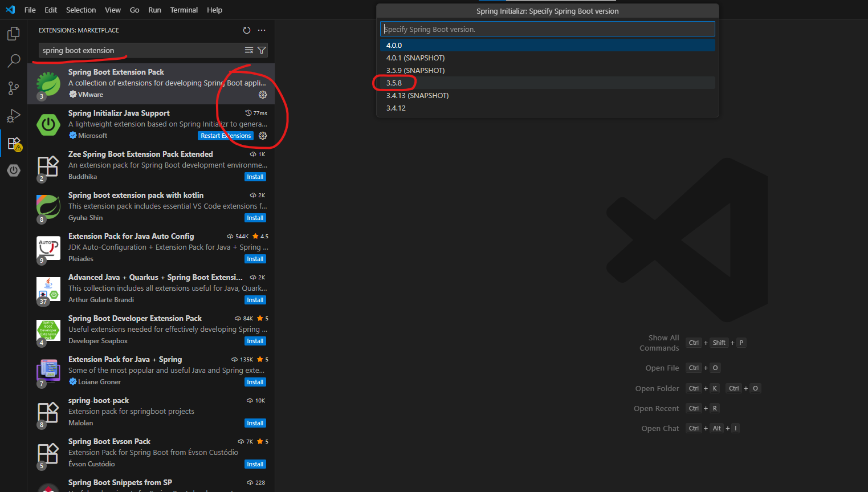Install Spring Boot Developer Extension Pack
This screenshot has height=492, width=868.
coord(255,341)
